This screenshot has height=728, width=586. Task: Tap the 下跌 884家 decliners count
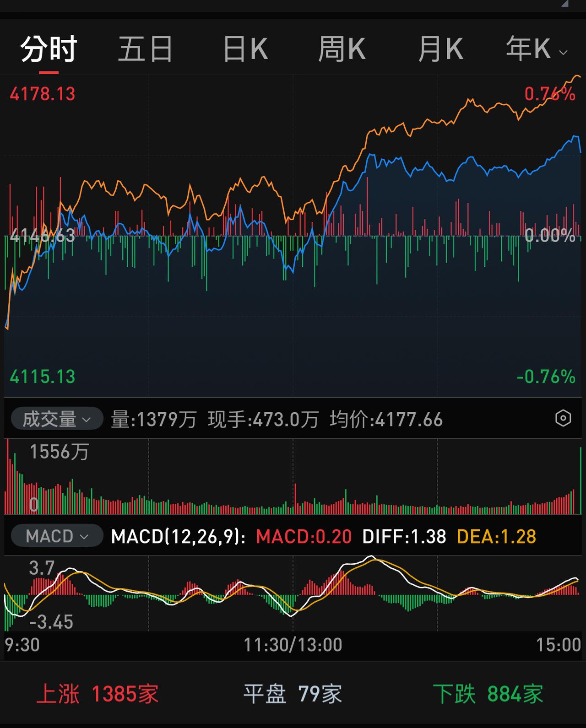tap(488, 694)
